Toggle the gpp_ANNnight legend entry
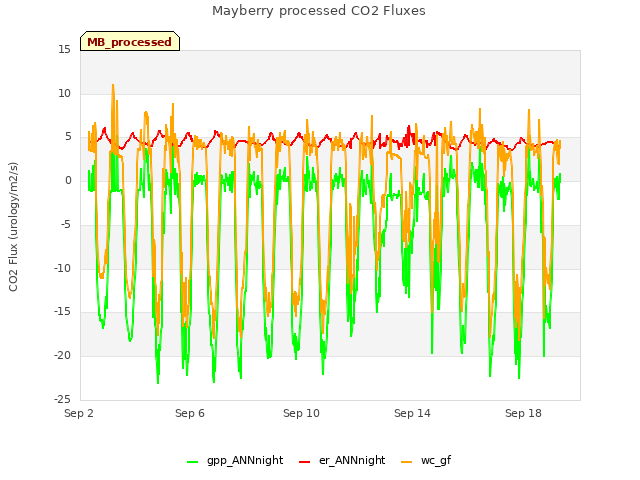Image resolution: width=640 pixels, height=480 pixels. [235, 460]
